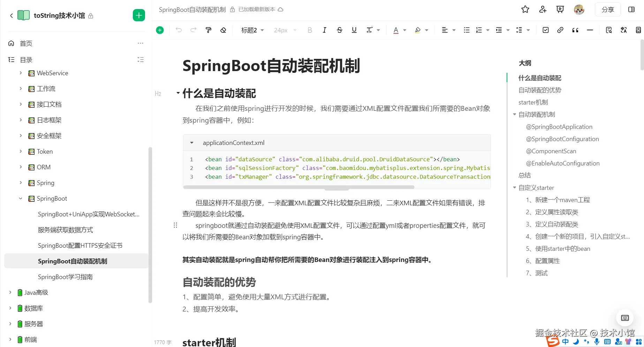Insert a task checkbox list

pos(546,30)
